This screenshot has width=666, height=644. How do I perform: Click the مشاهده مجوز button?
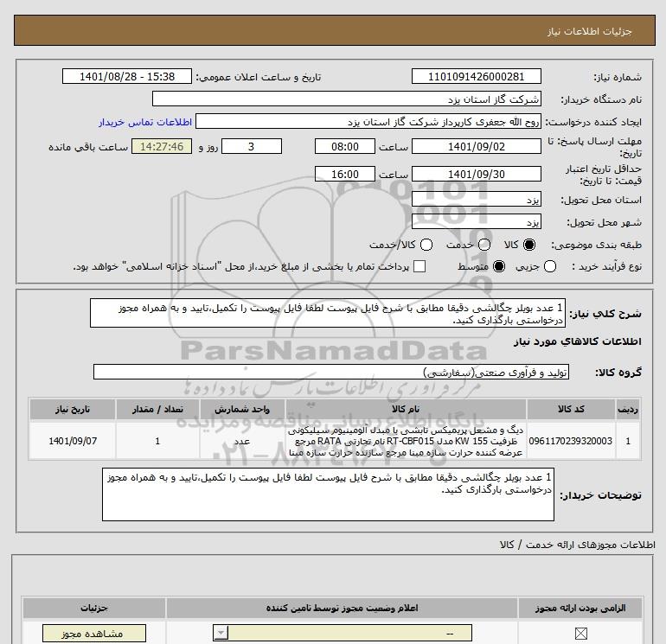tap(94, 634)
